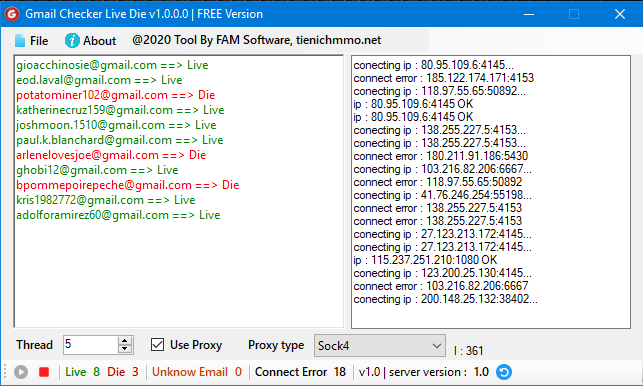Click the Connect Error 18 counter
643x386 pixels.
pos(300,372)
